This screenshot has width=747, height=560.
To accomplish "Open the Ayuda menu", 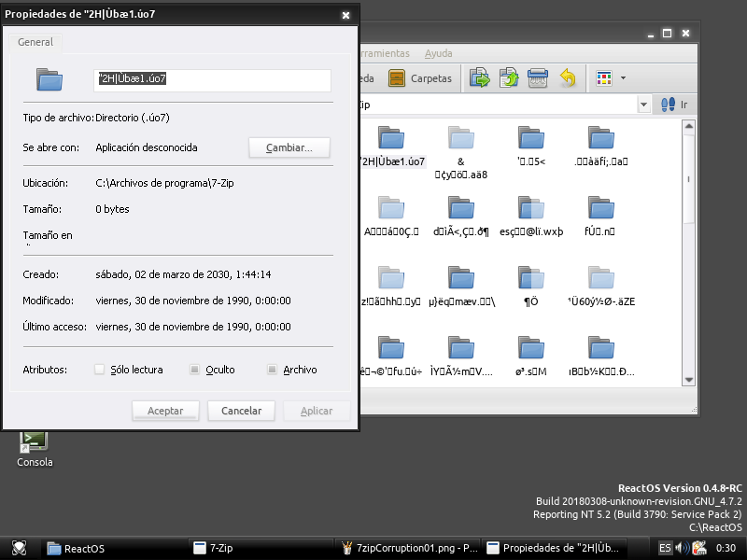I will (438, 53).
